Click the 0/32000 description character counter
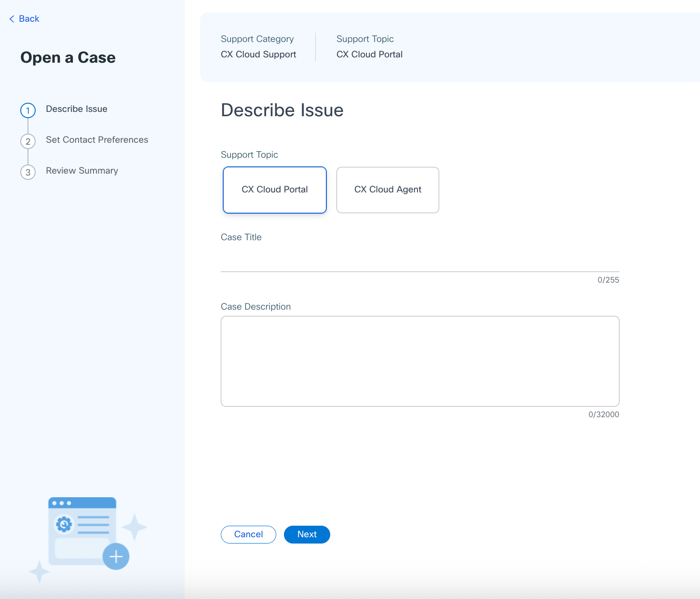Viewport: 700px width, 599px height. 604,415
